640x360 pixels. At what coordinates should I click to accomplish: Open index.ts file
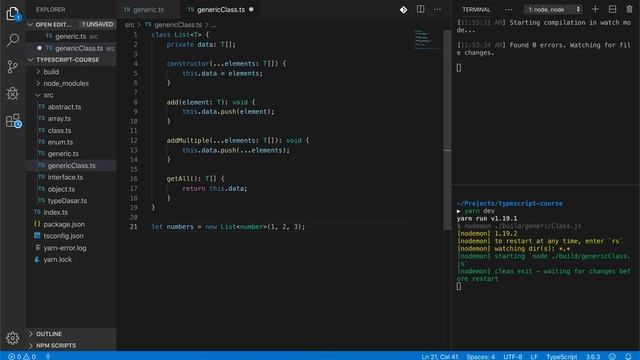coord(56,212)
